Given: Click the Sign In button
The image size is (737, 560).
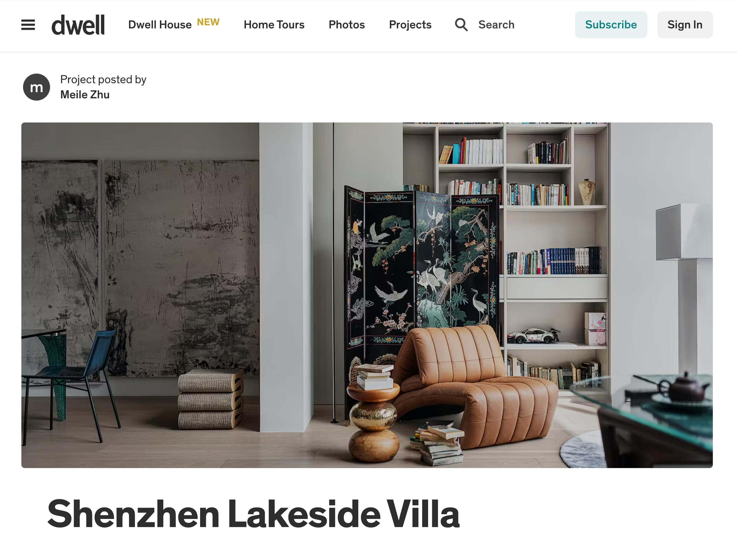Looking at the screenshot, I should pos(685,25).
